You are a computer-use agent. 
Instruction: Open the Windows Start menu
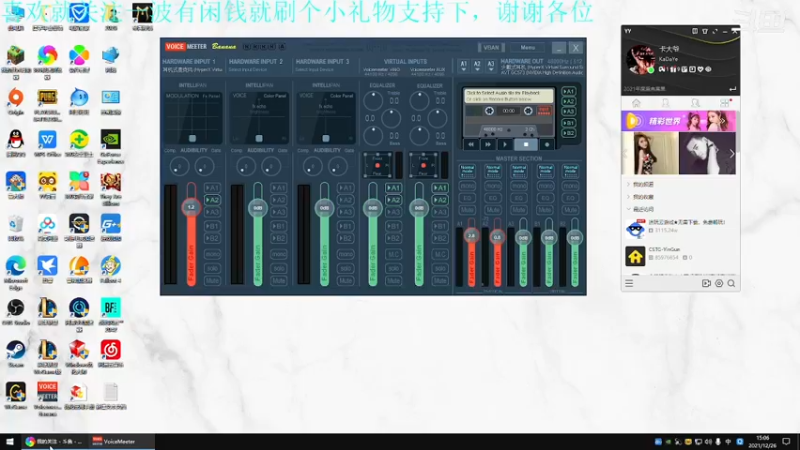[10, 442]
